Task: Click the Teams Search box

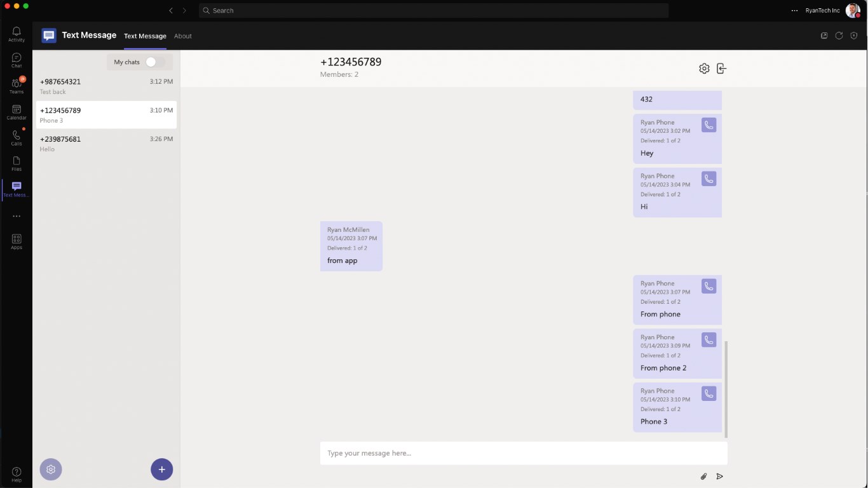Action: 434,11
